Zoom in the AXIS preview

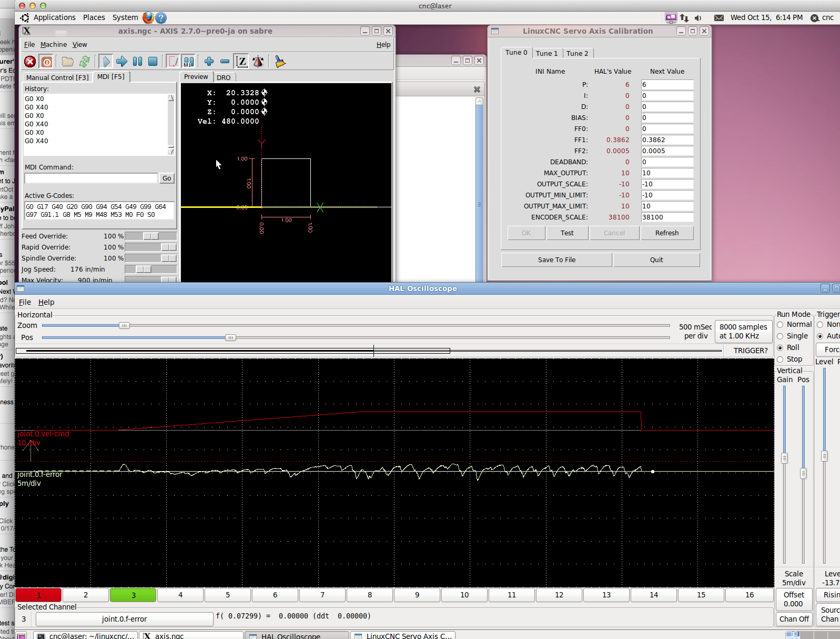(x=209, y=62)
